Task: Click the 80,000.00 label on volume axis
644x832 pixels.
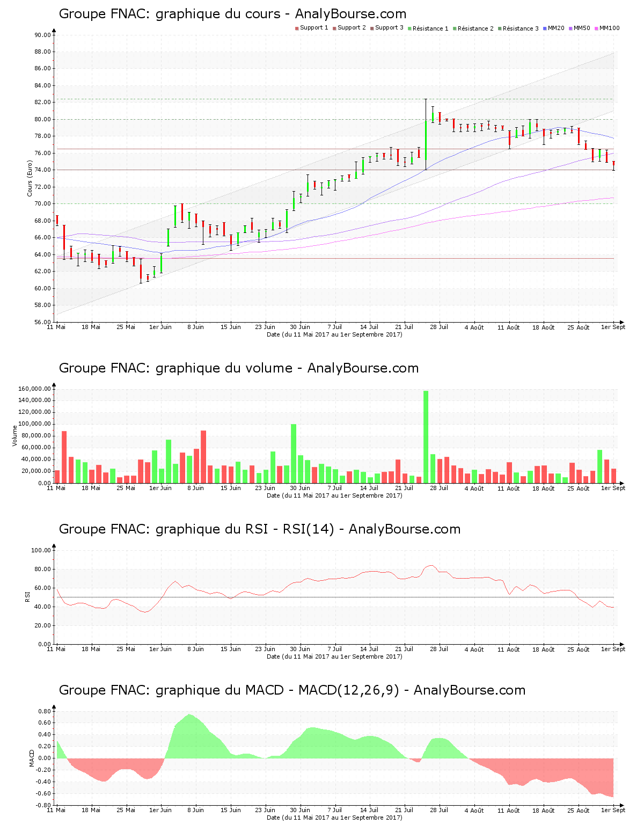Action: (36, 436)
